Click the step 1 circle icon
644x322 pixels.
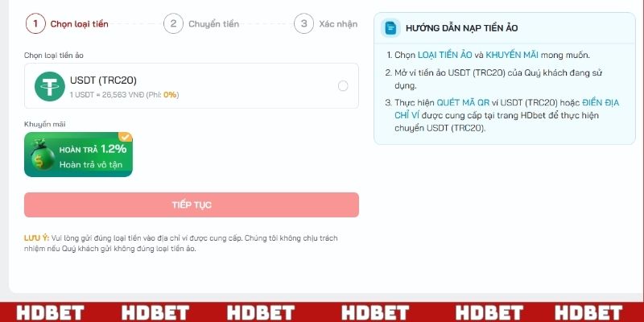coord(35,24)
